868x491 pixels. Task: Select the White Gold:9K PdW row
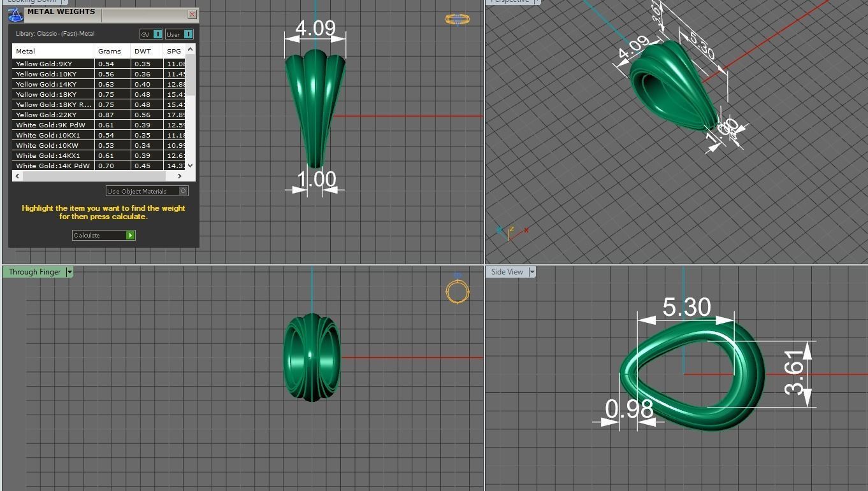(99, 125)
